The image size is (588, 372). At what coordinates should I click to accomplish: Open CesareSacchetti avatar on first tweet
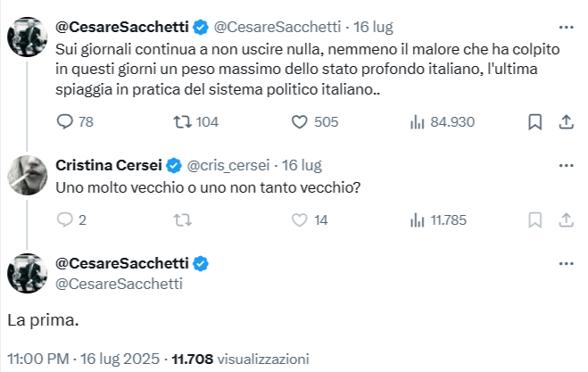[28, 37]
